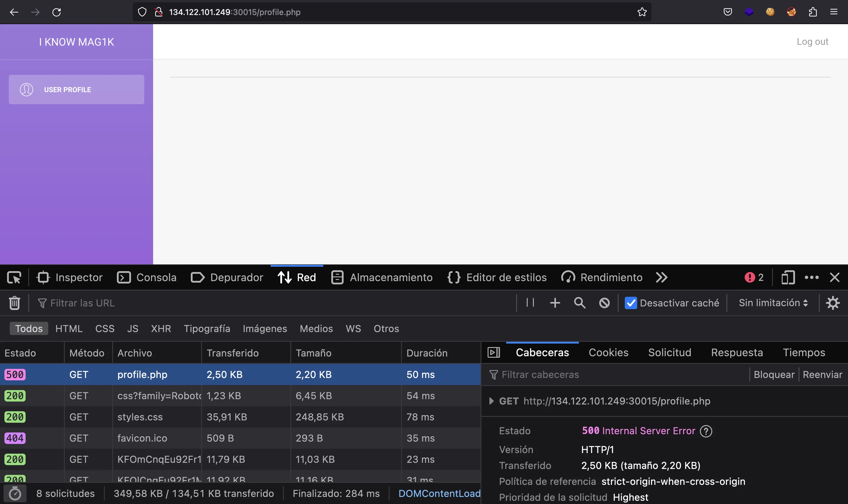Filter requests by CSS
Screen dimensions: 848x504
click(105, 329)
